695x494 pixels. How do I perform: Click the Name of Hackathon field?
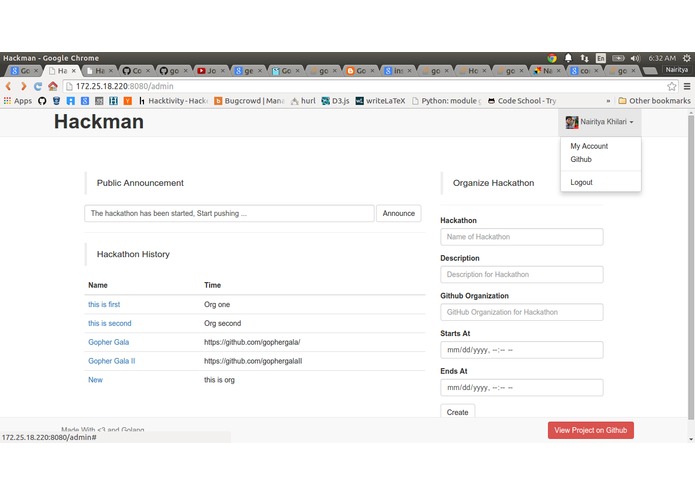tap(522, 237)
